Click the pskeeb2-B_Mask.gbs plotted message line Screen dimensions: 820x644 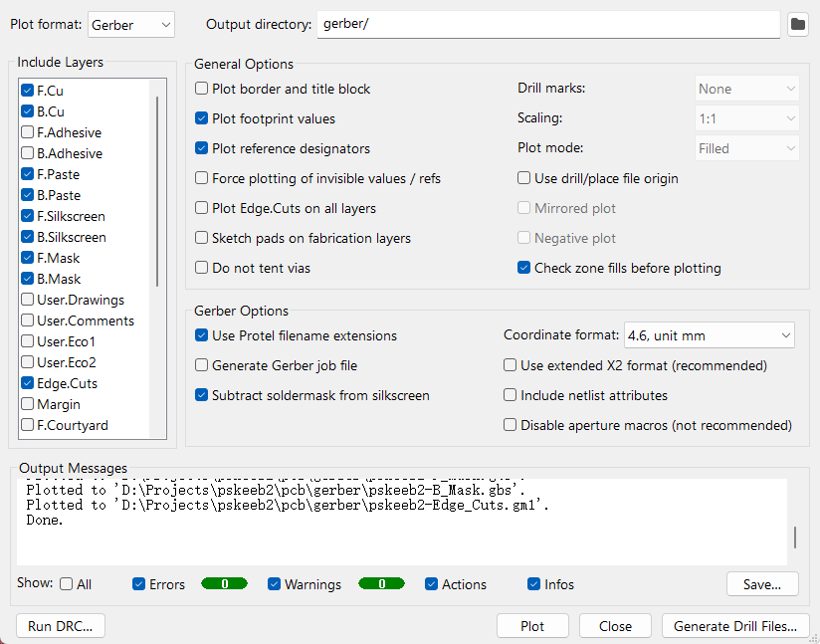point(276,490)
